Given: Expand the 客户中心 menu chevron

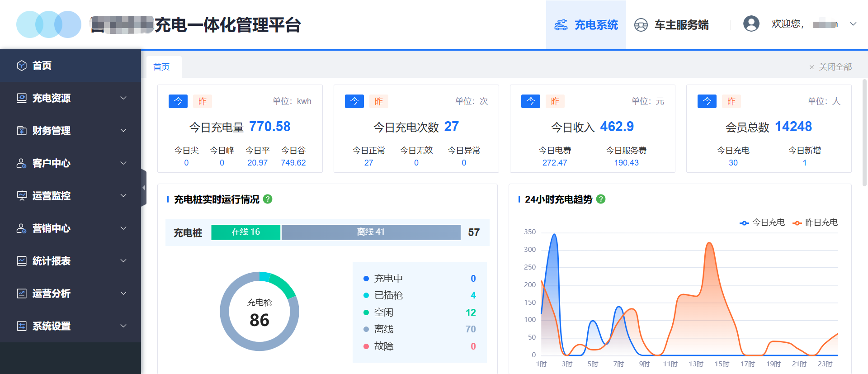Looking at the screenshot, I should (123, 163).
